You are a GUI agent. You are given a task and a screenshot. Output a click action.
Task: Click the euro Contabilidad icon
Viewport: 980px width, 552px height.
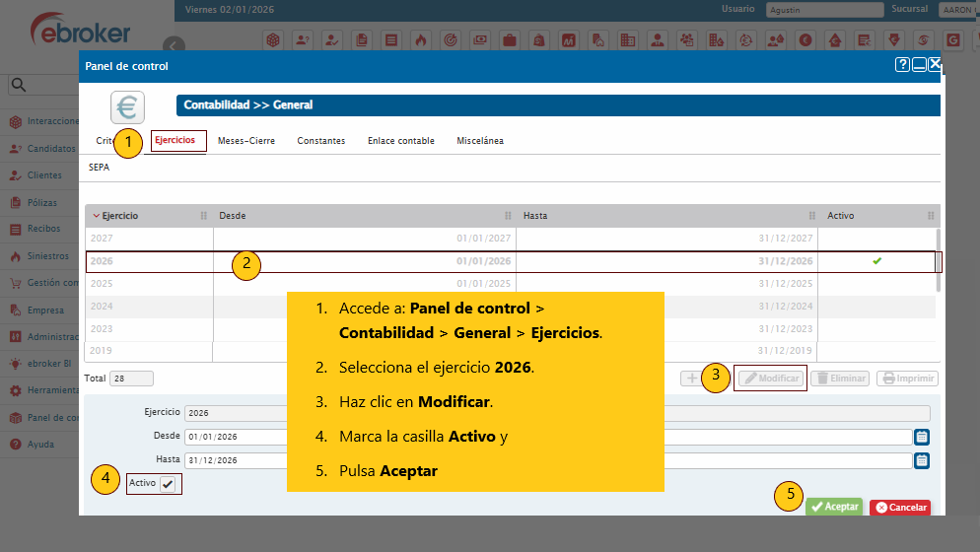click(x=127, y=106)
